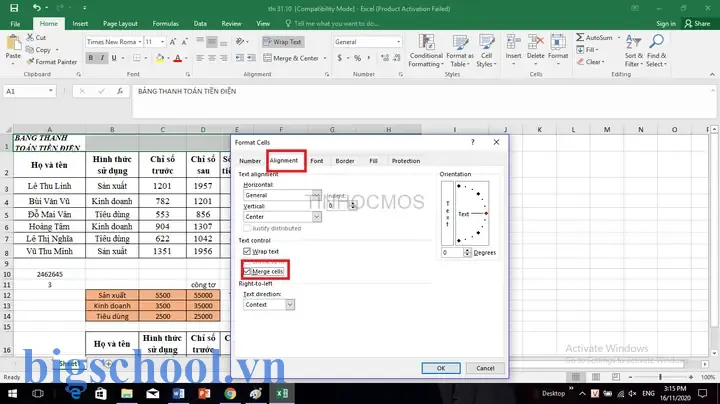720x404 pixels.
Task: Click the Share button
Action: (698, 23)
